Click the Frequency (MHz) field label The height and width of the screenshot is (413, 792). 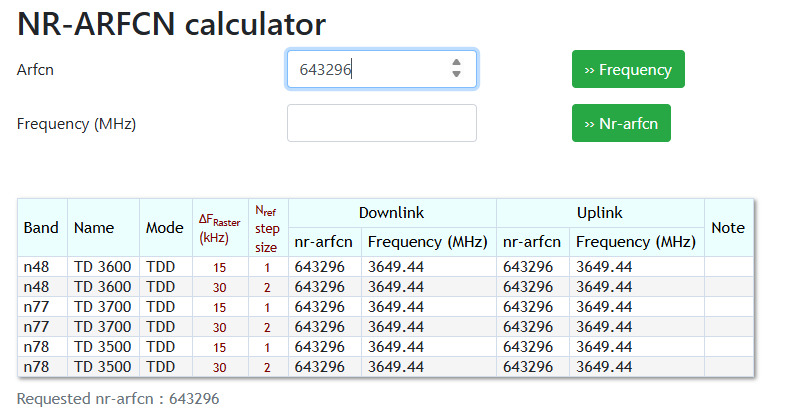(77, 124)
